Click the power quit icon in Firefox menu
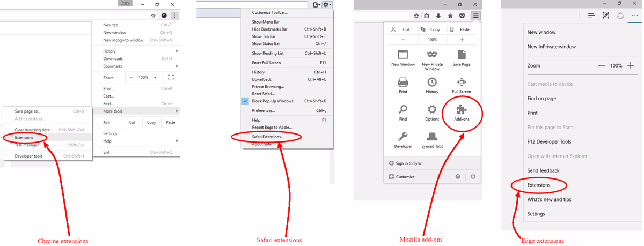 (x=473, y=176)
